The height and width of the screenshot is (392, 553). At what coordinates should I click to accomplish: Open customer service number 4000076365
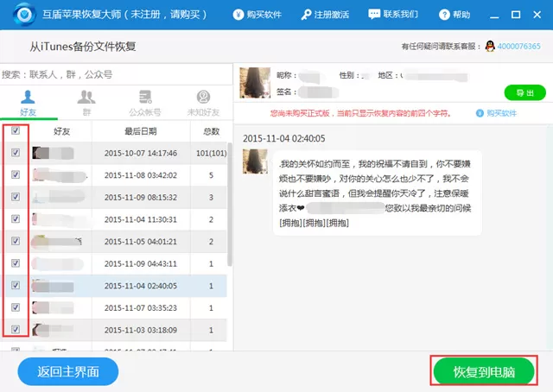click(x=518, y=46)
